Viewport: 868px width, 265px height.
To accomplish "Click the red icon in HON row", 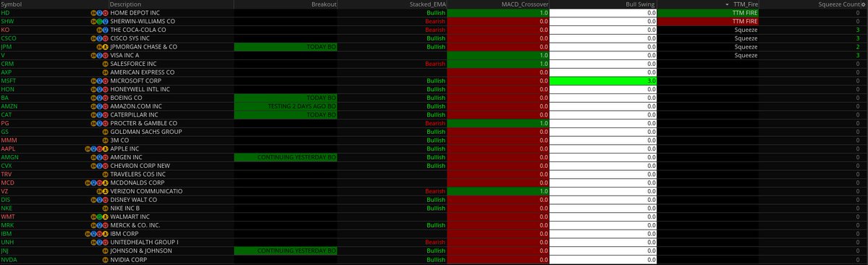I will point(105,89).
